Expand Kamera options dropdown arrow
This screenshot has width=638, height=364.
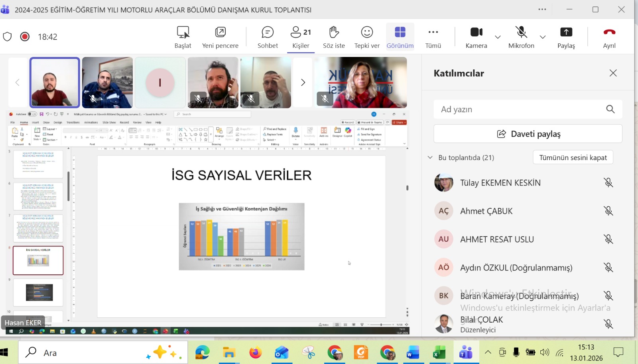coord(498,37)
